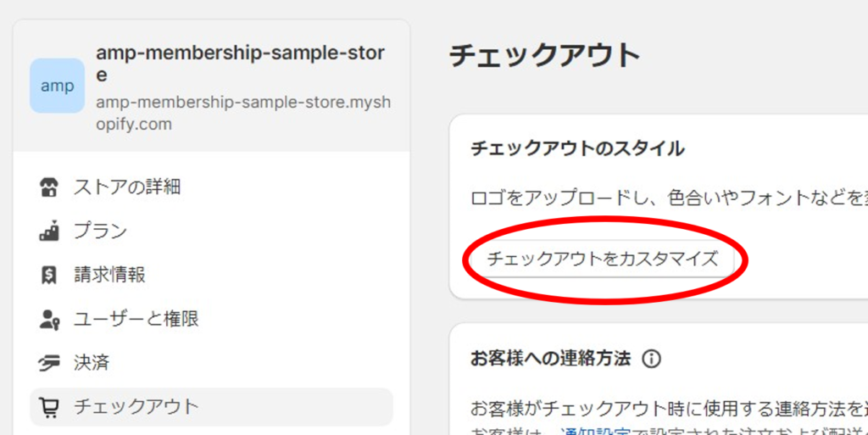Viewport: 868px width, 435px height.
Task: Open 決済 settings from the sidebar
Action: [x=92, y=364]
